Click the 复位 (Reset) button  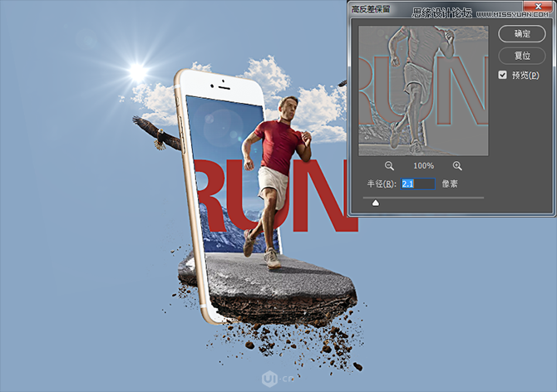point(521,56)
